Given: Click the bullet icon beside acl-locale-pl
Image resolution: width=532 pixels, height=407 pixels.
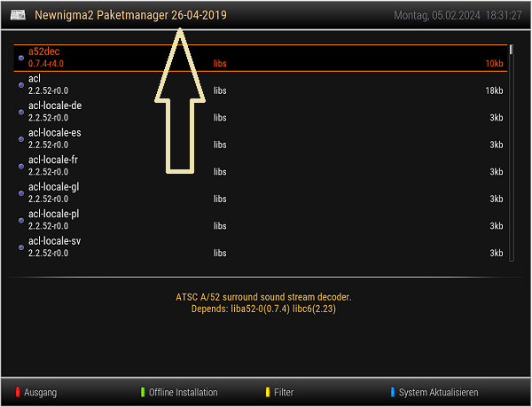Looking at the screenshot, I should pos(20,221).
